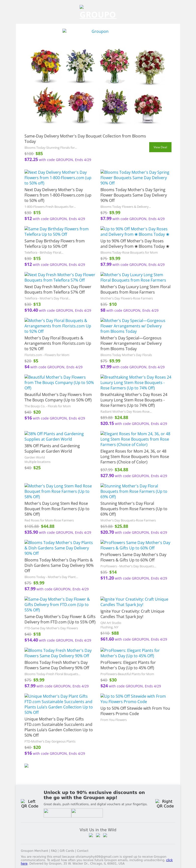Click the left app store download badge

(x=58, y=813)
